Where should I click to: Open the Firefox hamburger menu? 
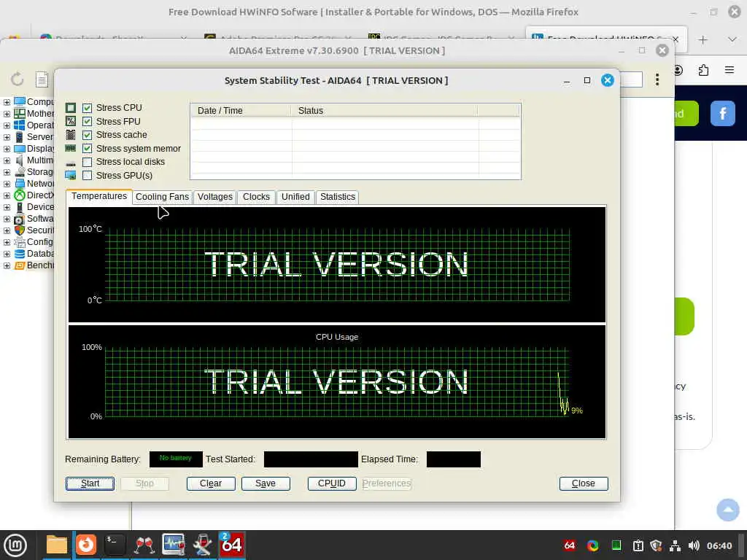[x=729, y=70]
